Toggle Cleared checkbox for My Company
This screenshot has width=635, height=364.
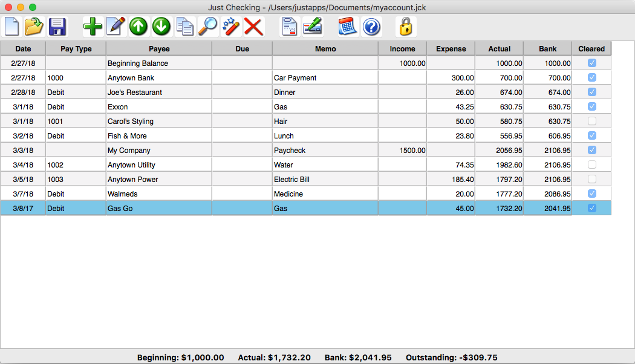[x=591, y=150]
